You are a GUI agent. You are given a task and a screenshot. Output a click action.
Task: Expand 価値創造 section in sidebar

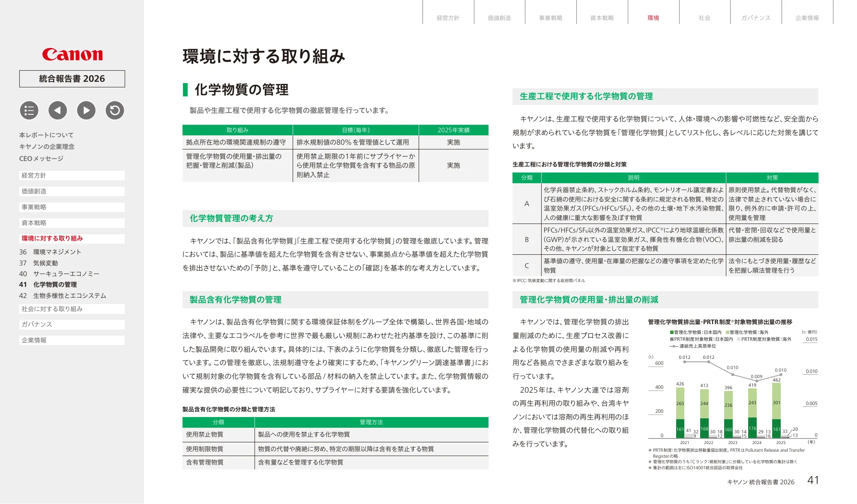point(72,191)
